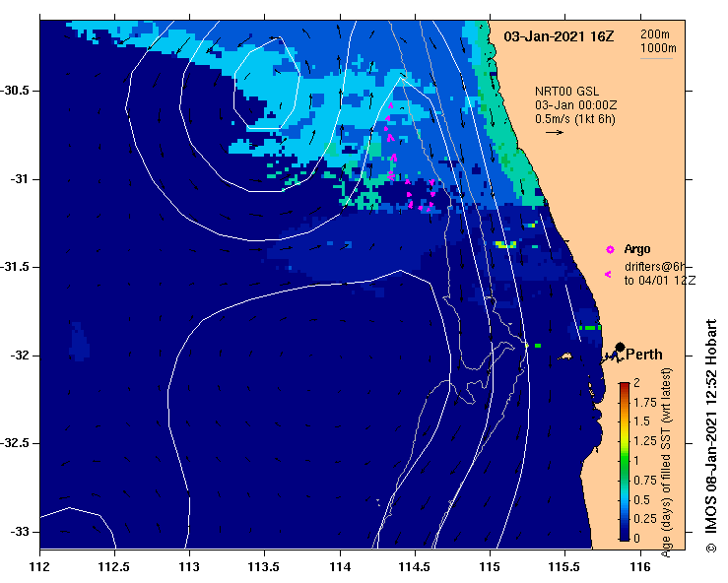Click the longitude tick label 112.5
728x583 pixels.
[114, 567]
